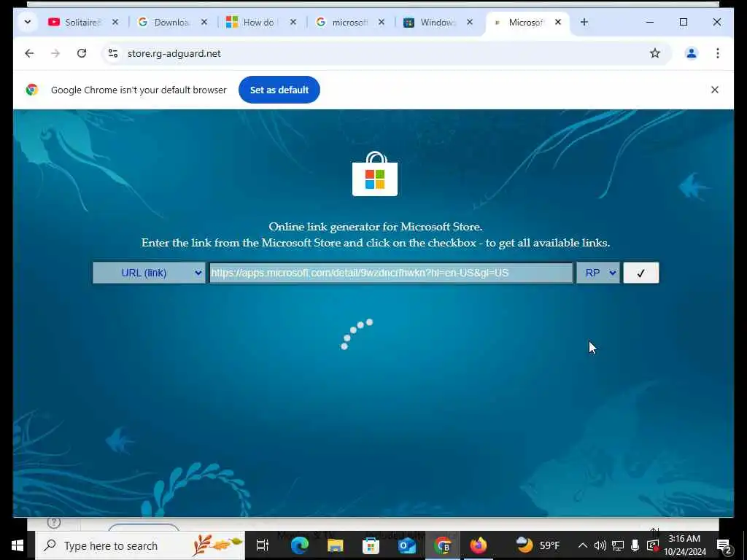Screen dimensions: 747x560
Task: Switch to the How do Microsoft tab
Action: pos(252,22)
